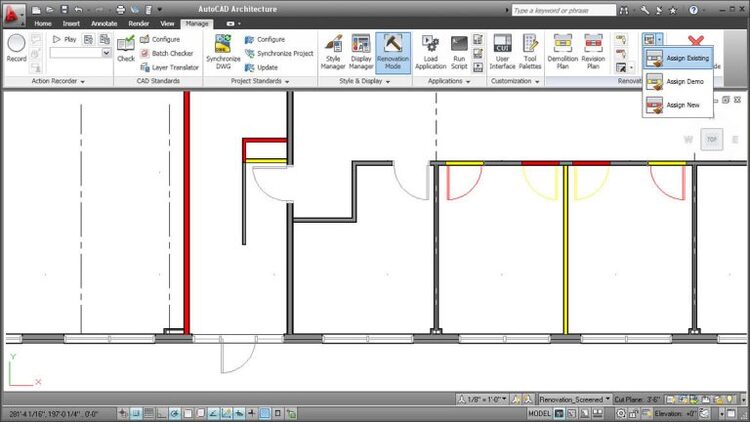Toggle Quick Properties in status bar
This screenshot has height=422, width=750.
click(x=277, y=413)
